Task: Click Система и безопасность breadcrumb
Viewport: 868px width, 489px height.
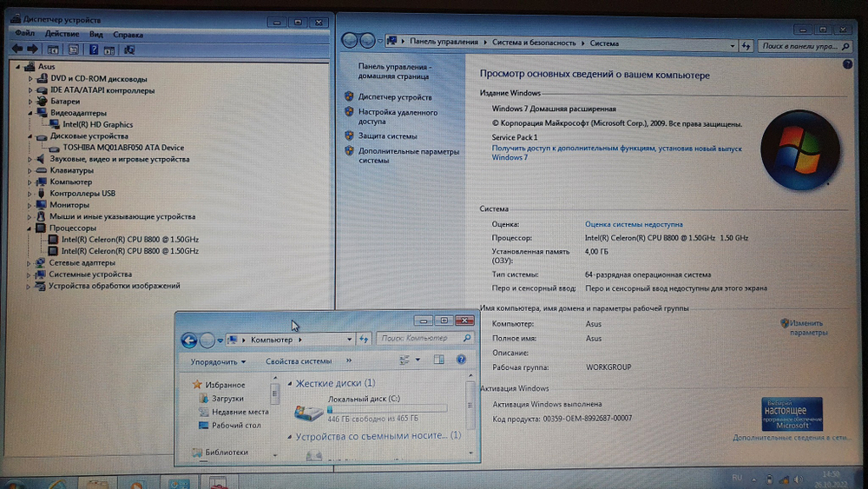Action: [x=534, y=43]
